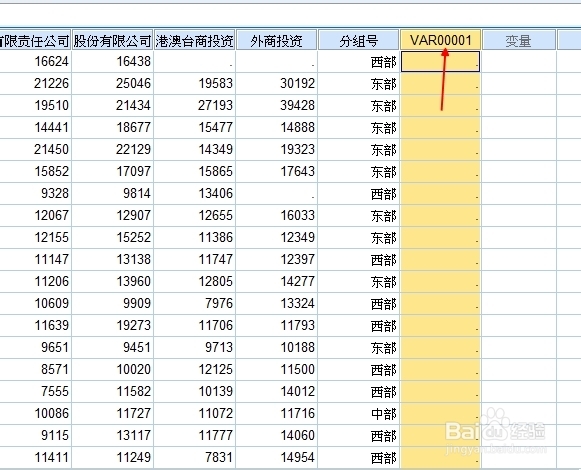Click cell value 14277
Viewport: 581px width, 470px height.
tap(298, 281)
